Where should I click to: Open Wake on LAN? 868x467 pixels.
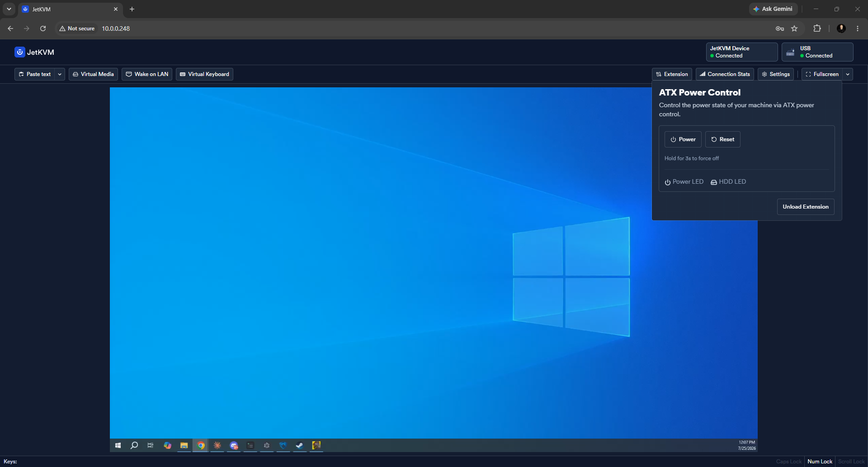coord(147,74)
